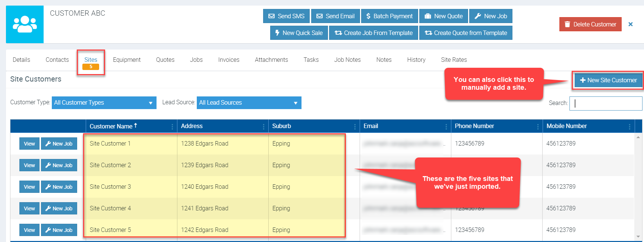
Task: Expand the Lead Source dropdown
Action: tap(249, 103)
